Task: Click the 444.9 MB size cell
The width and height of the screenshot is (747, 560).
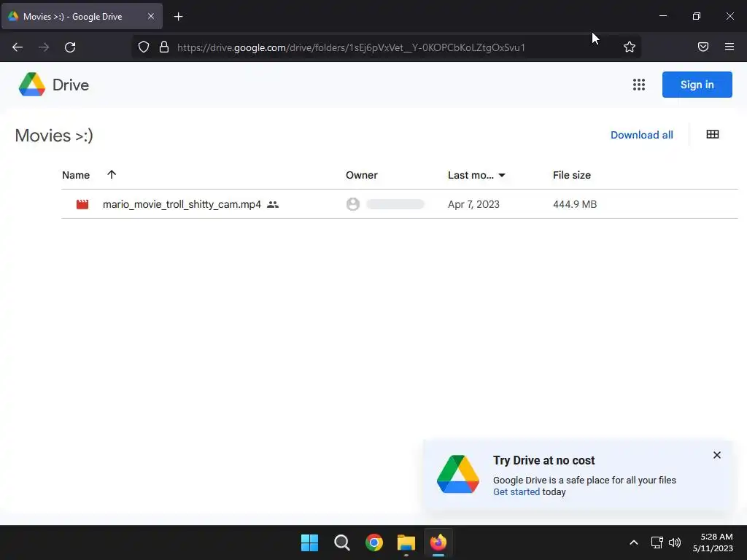Action: pos(575,204)
